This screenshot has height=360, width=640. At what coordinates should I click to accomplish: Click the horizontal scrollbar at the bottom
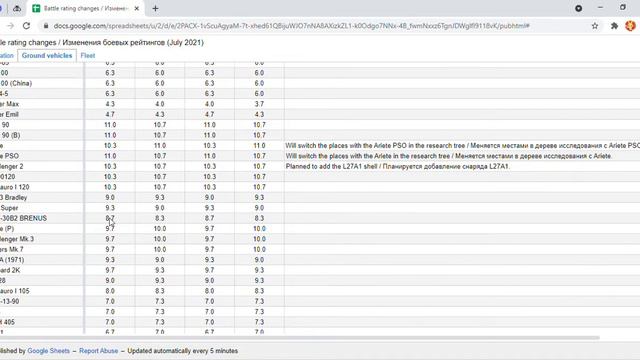[x=300, y=338]
